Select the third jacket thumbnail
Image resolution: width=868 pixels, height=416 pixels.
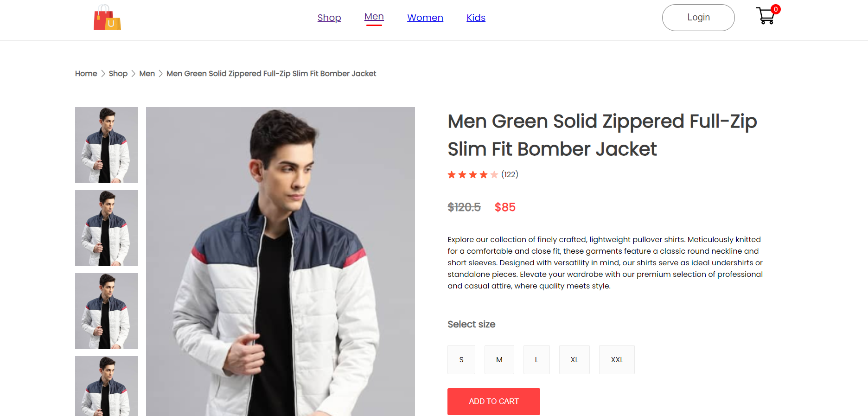pyautogui.click(x=107, y=311)
